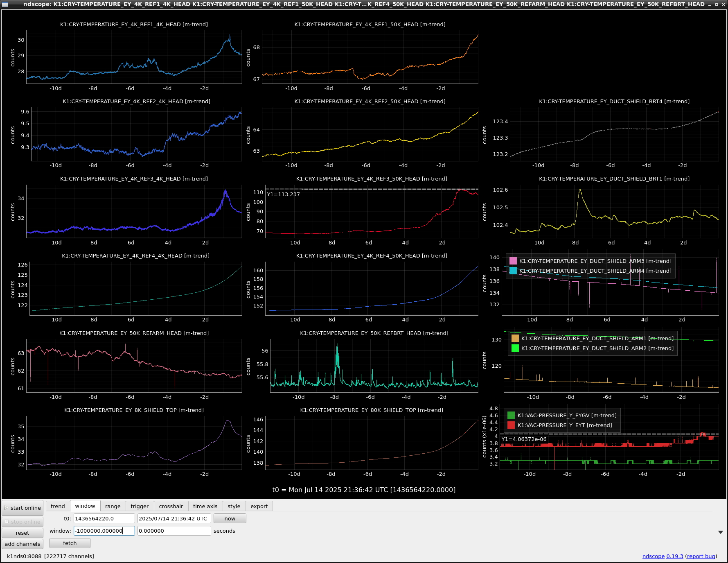
Task: Click the start online play icon
Action: click(x=6, y=508)
